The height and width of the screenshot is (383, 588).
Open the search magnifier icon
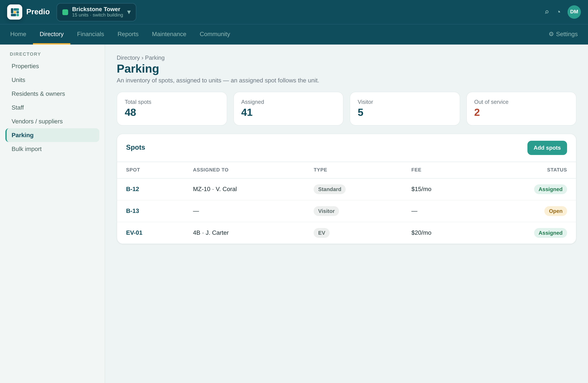[547, 12]
